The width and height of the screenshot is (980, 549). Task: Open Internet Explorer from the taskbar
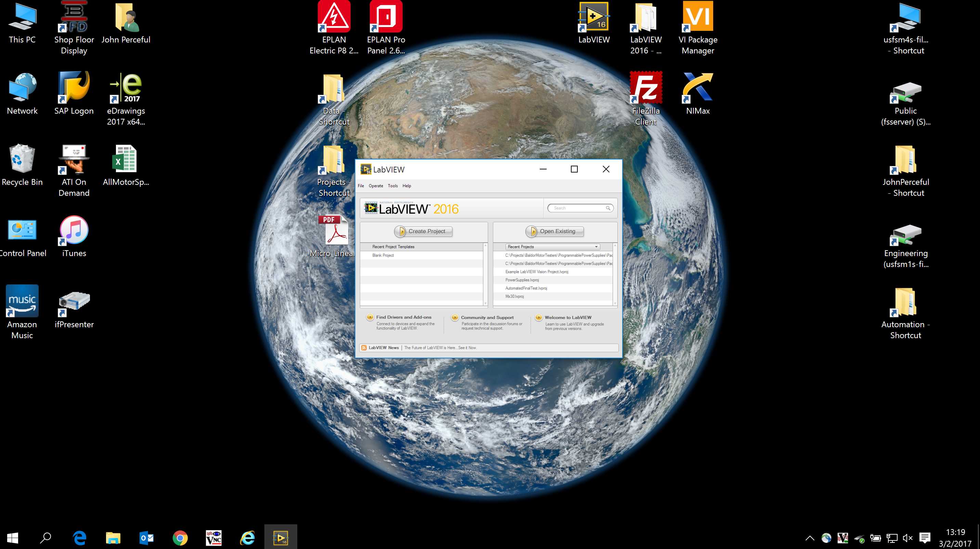[247, 538]
